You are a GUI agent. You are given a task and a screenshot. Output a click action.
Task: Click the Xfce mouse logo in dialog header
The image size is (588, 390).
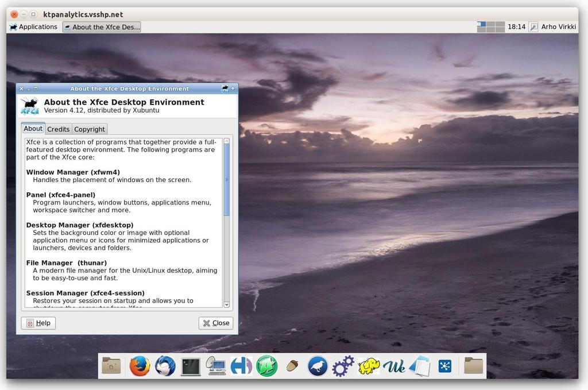click(x=30, y=106)
